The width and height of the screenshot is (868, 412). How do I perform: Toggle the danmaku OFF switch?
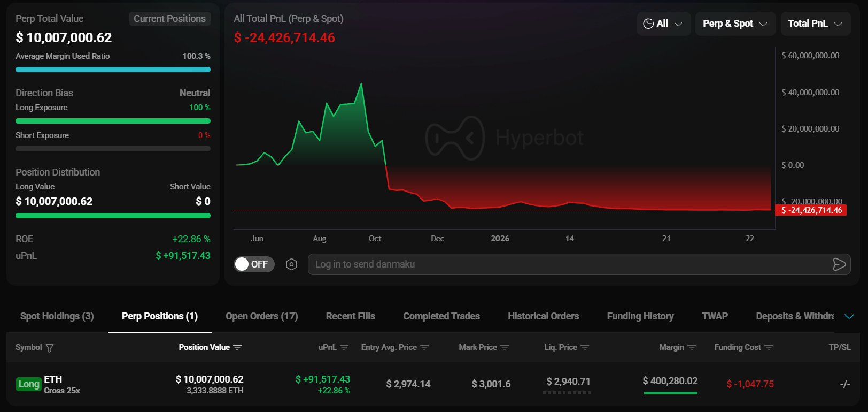tap(254, 264)
